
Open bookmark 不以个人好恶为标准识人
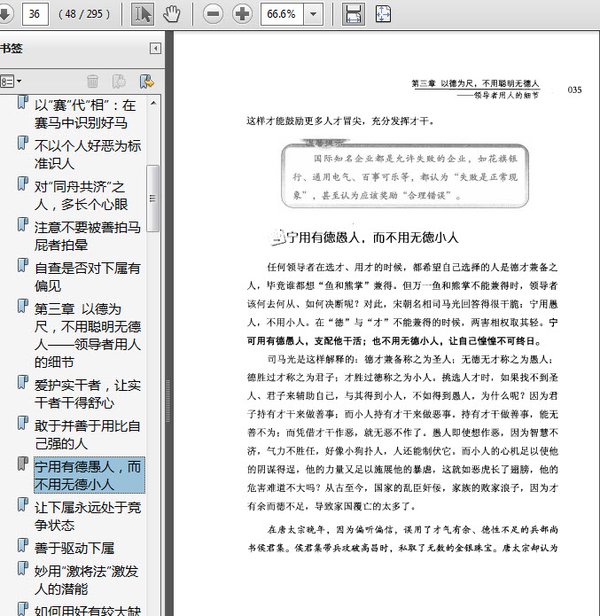[88, 154]
